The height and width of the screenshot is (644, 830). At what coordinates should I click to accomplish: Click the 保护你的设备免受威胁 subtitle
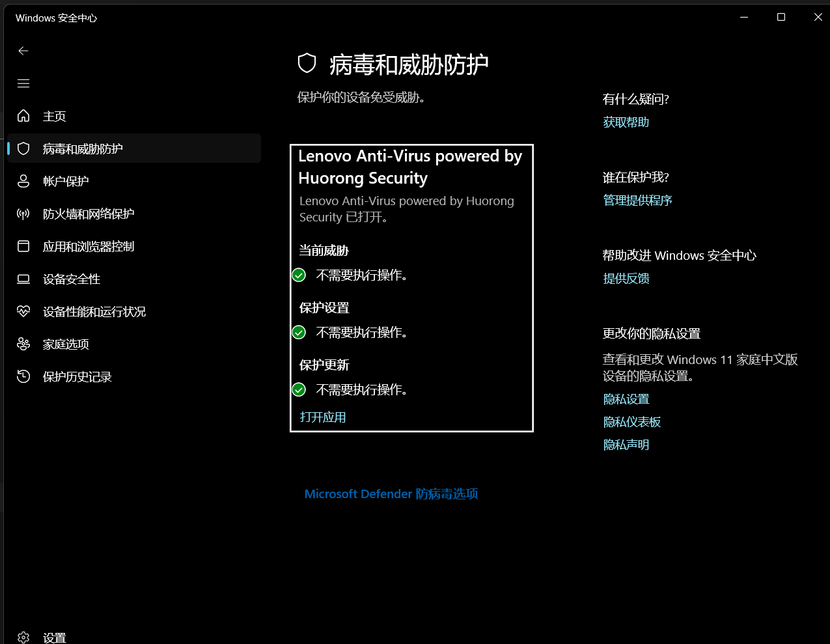[x=361, y=98]
